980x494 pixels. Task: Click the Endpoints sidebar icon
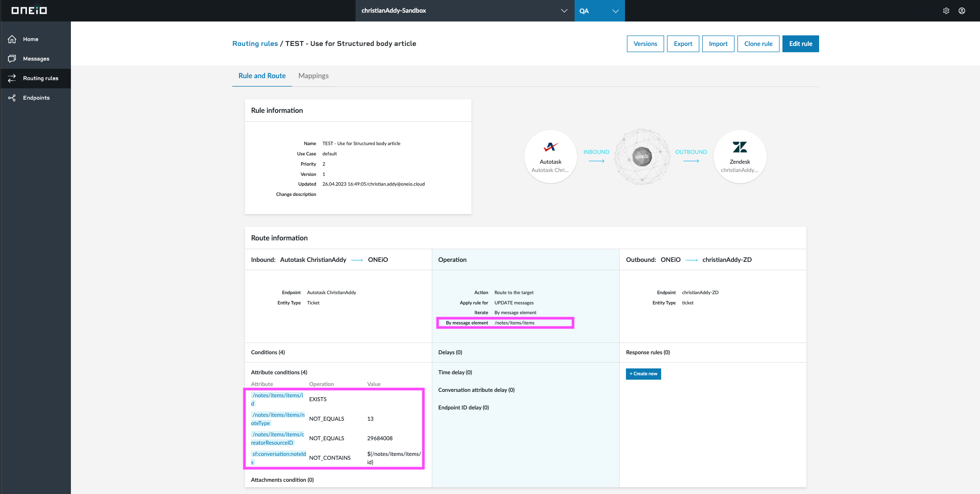(x=12, y=98)
